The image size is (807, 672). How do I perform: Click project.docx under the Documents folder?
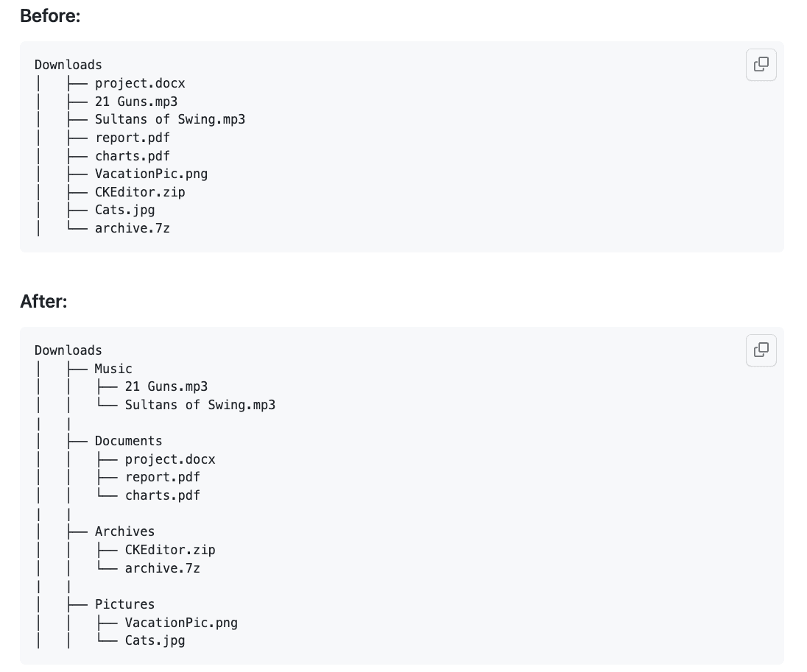(x=170, y=459)
